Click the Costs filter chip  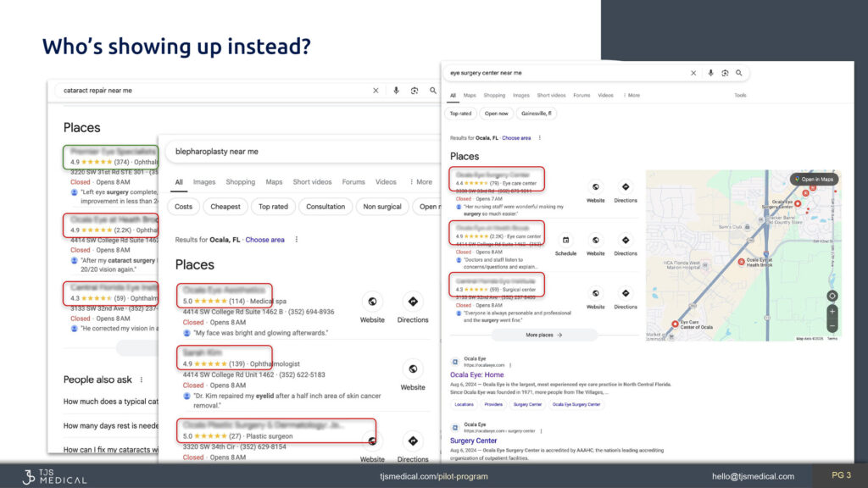coord(183,207)
